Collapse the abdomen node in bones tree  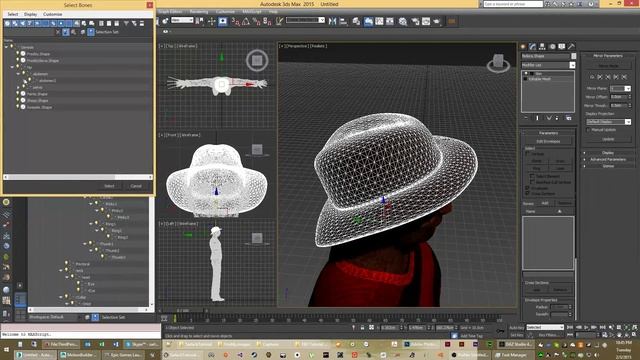pyautogui.click(x=18, y=74)
